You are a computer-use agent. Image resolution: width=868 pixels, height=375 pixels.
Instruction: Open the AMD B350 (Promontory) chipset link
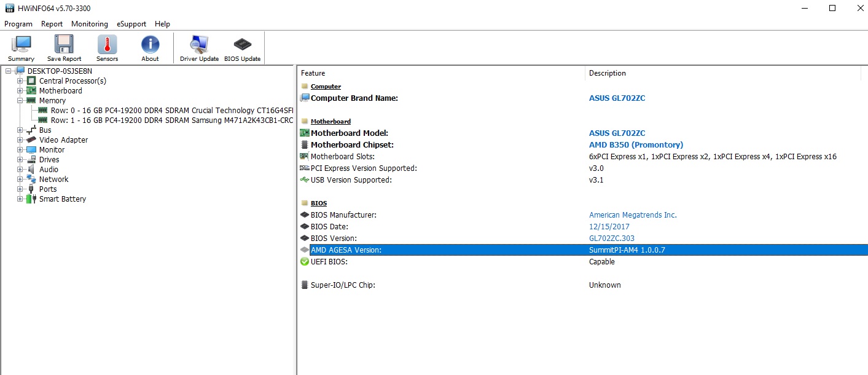click(x=636, y=145)
